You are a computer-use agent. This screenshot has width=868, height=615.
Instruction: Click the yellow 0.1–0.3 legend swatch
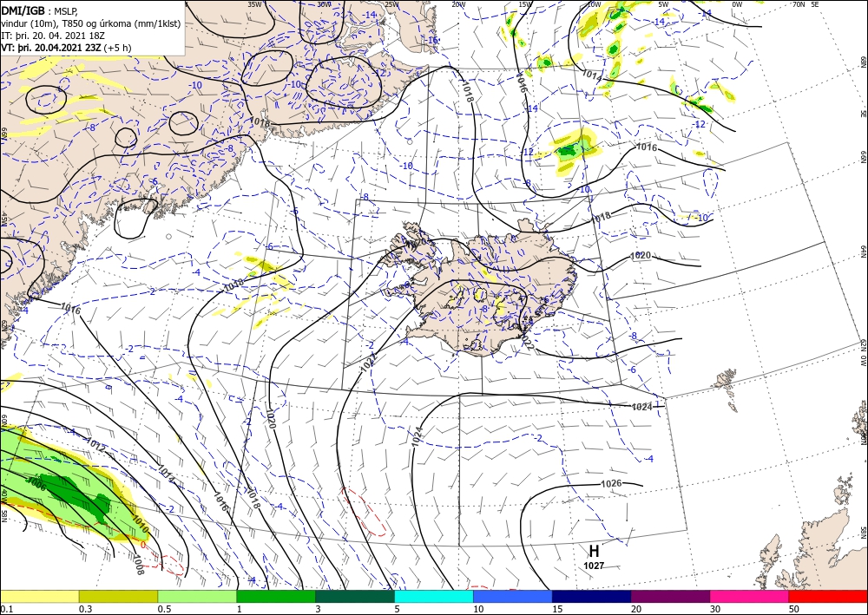(39, 596)
